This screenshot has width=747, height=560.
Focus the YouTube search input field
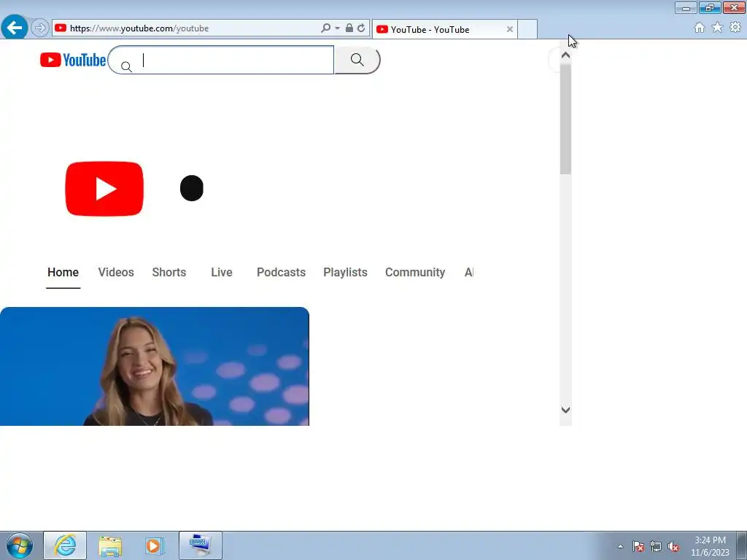pyautogui.click(x=221, y=60)
